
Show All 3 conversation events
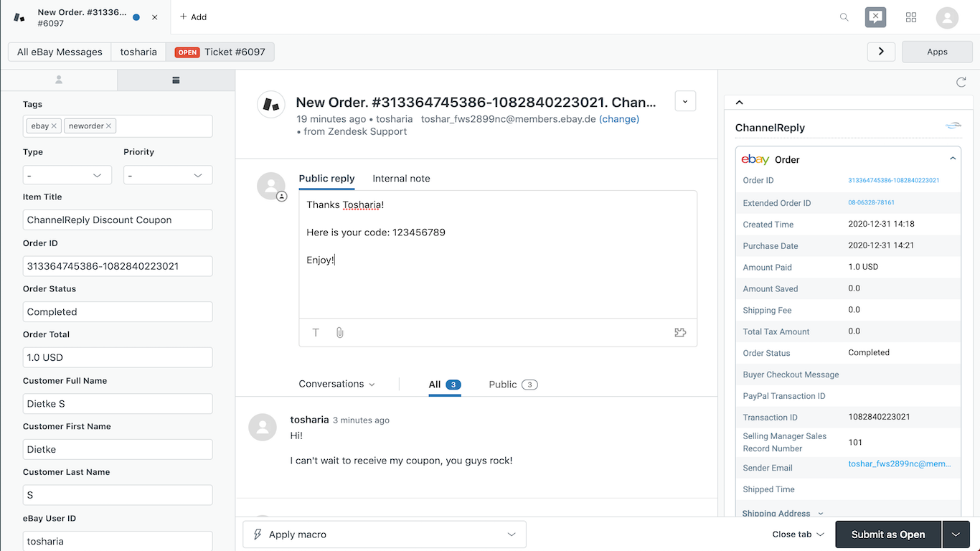click(x=445, y=385)
